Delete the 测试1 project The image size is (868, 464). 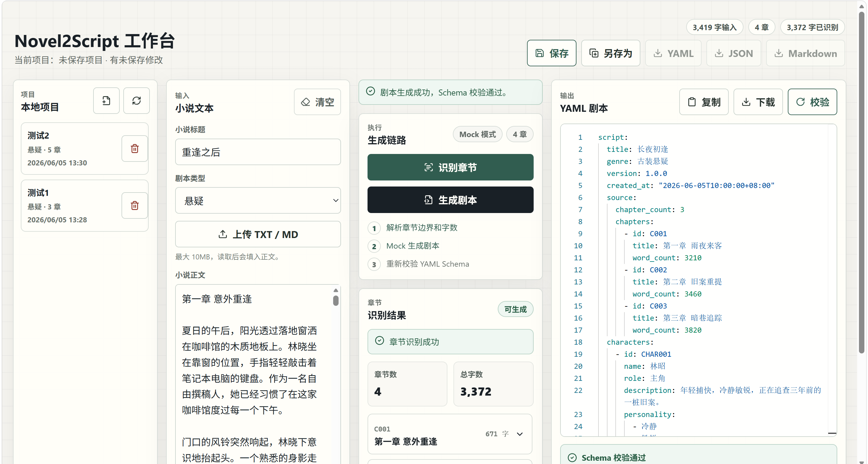135,205
